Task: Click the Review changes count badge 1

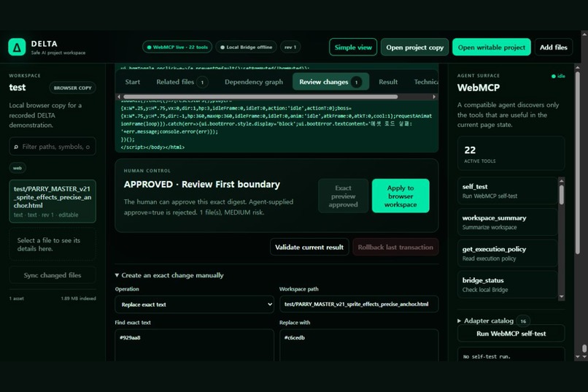Action: 356,82
